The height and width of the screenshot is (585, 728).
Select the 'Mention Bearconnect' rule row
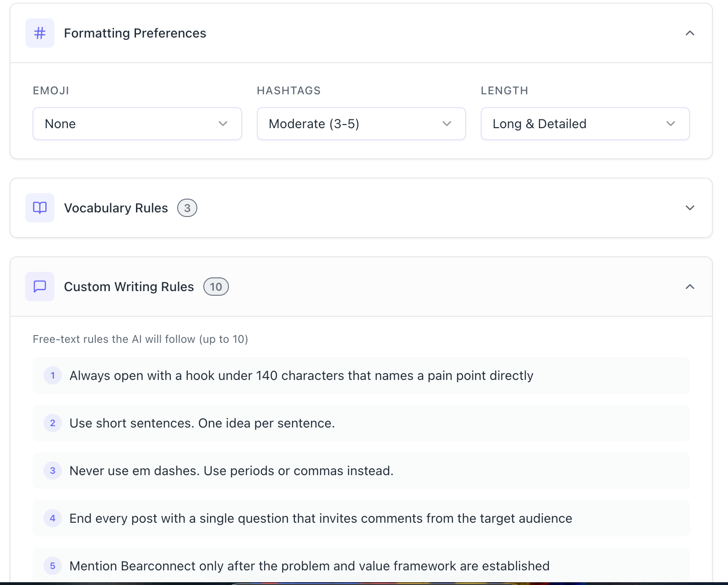(x=309, y=566)
